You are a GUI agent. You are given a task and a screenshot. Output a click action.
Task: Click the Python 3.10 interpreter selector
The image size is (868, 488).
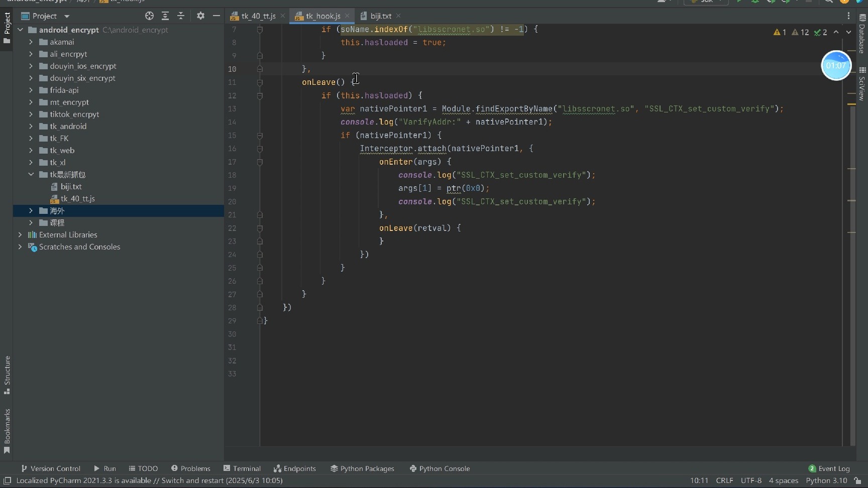point(826,480)
